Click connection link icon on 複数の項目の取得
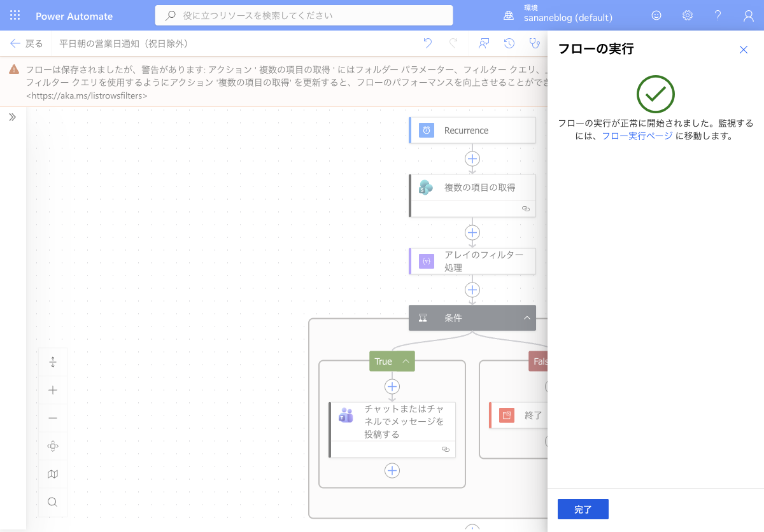The height and width of the screenshot is (532, 764). click(x=526, y=209)
